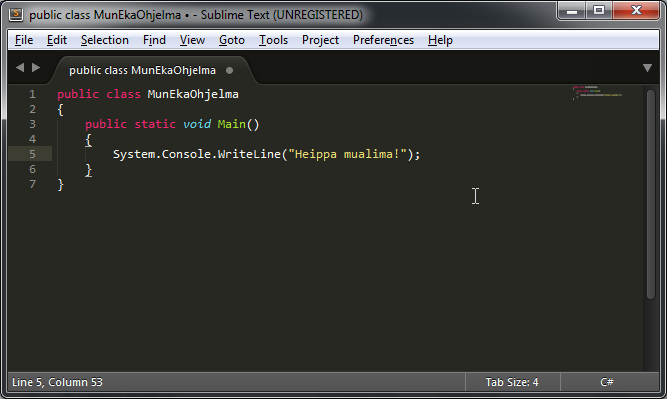Click the opening brace on line 2
This screenshot has height=399, width=667.
(x=60, y=110)
